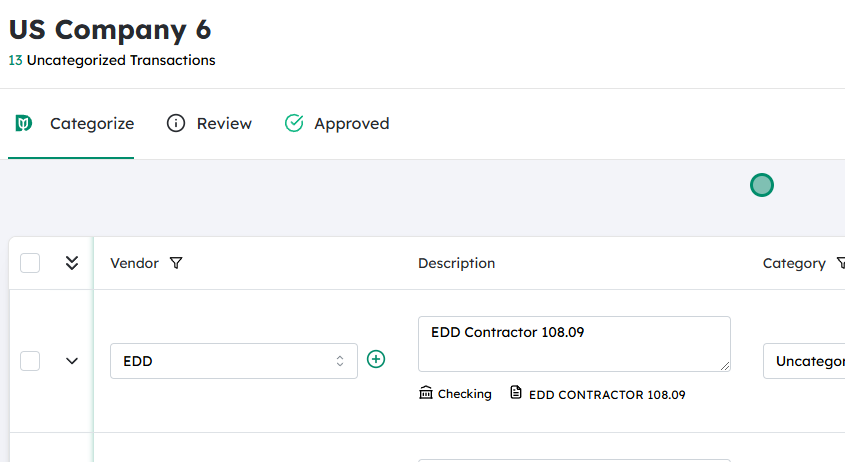Click the green circle status indicator
The image size is (845, 462).
coord(762,185)
